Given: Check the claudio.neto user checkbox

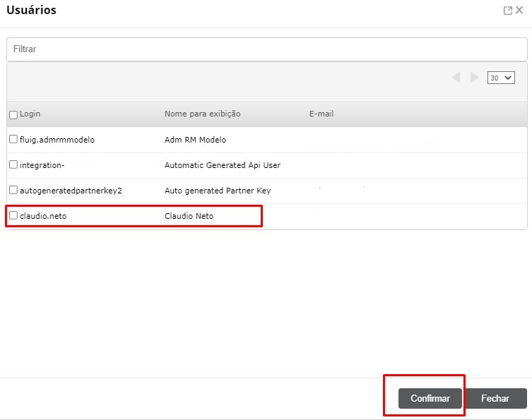Looking at the screenshot, I should pyautogui.click(x=13, y=215).
